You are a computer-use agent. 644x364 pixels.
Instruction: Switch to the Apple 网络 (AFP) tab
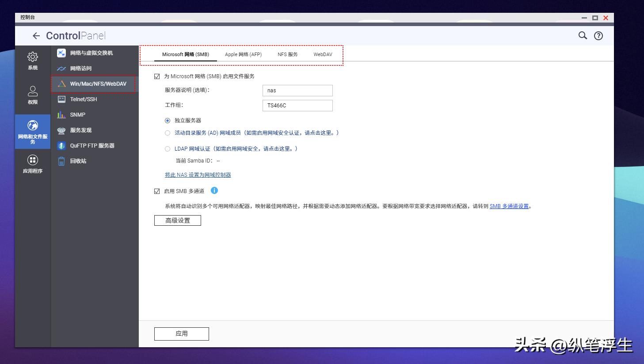tap(243, 54)
